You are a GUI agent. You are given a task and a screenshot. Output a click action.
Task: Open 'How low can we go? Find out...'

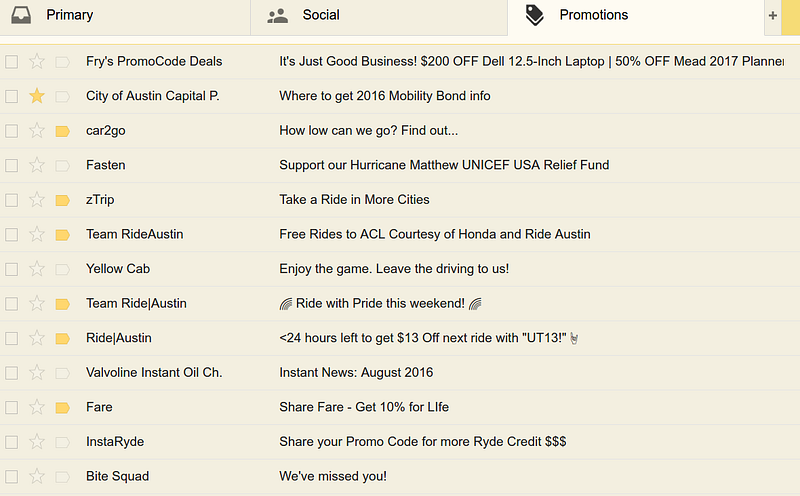[x=368, y=131]
